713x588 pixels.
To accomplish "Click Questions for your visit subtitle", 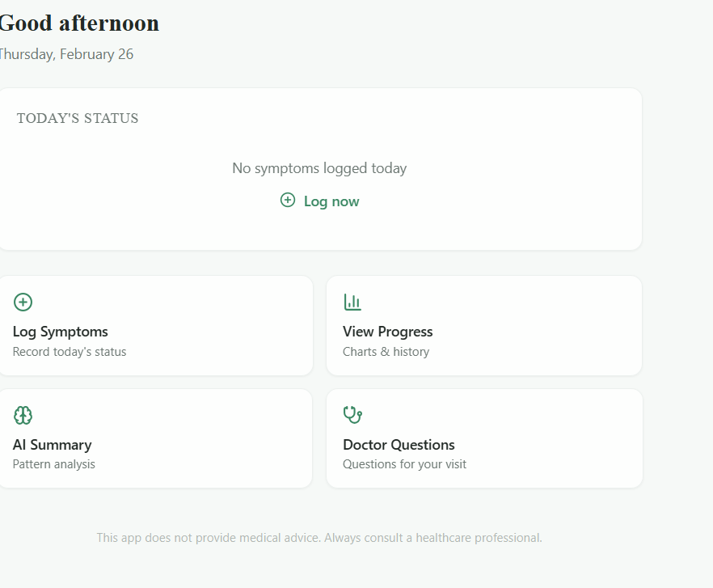I will 404,463.
